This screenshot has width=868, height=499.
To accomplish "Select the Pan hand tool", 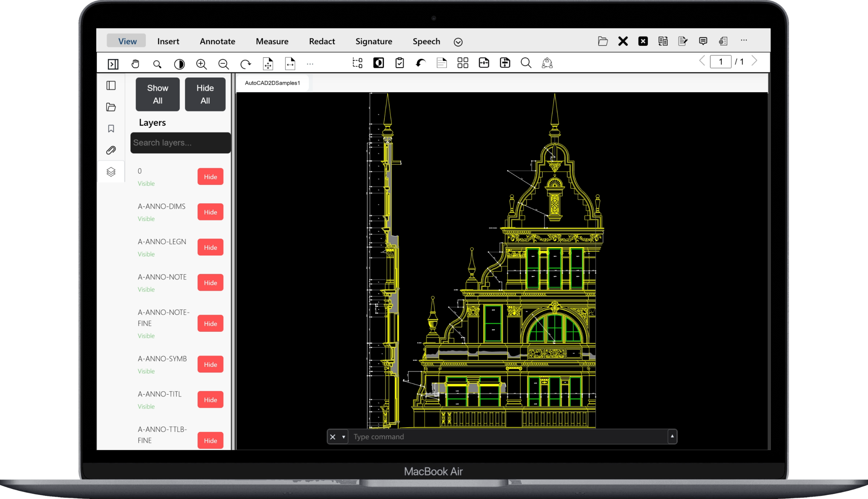I will [x=135, y=64].
